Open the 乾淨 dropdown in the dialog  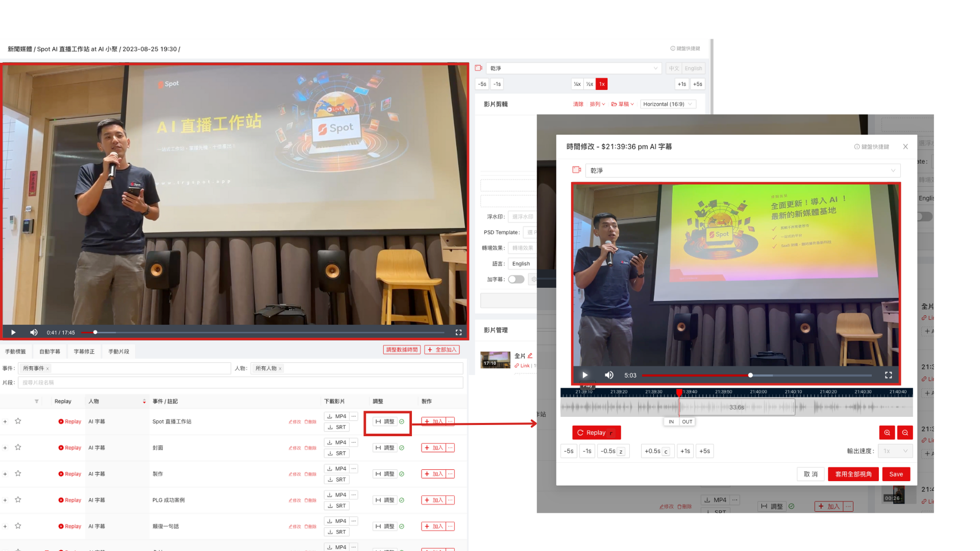pyautogui.click(x=743, y=170)
